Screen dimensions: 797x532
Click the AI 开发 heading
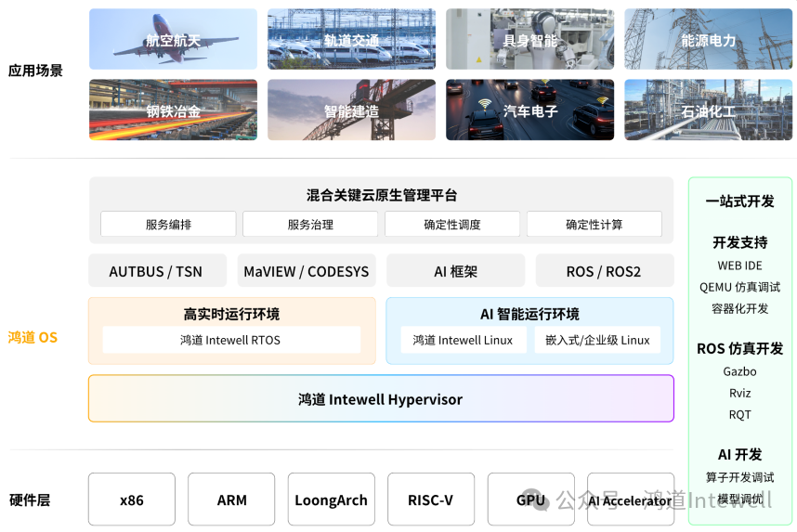click(740, 454)
